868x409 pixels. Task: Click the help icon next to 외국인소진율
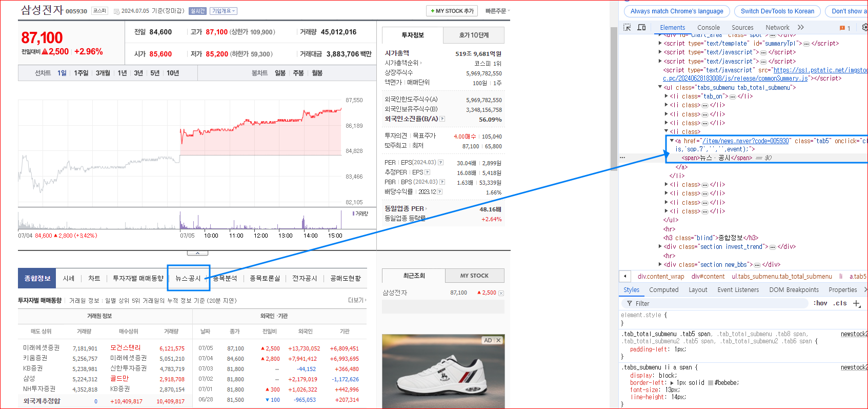[442, 119]
